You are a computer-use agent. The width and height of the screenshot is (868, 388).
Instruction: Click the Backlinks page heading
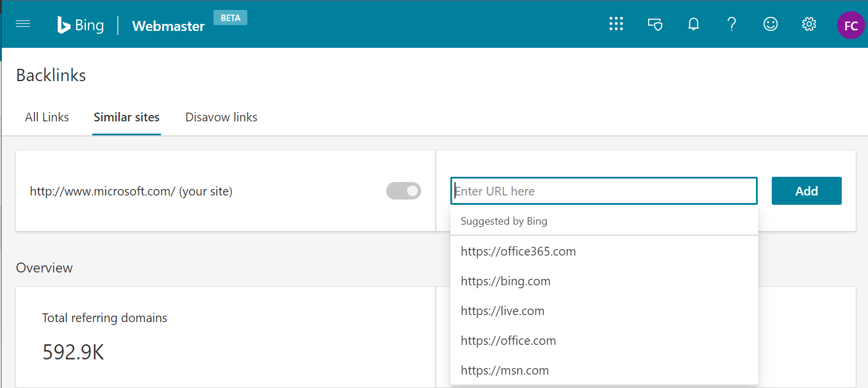50,75
